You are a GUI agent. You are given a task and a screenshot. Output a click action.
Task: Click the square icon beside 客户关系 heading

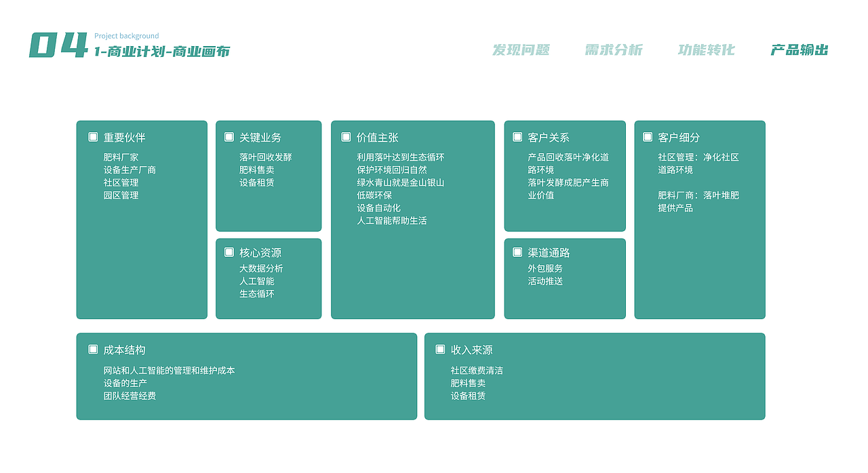pos(517,136)
